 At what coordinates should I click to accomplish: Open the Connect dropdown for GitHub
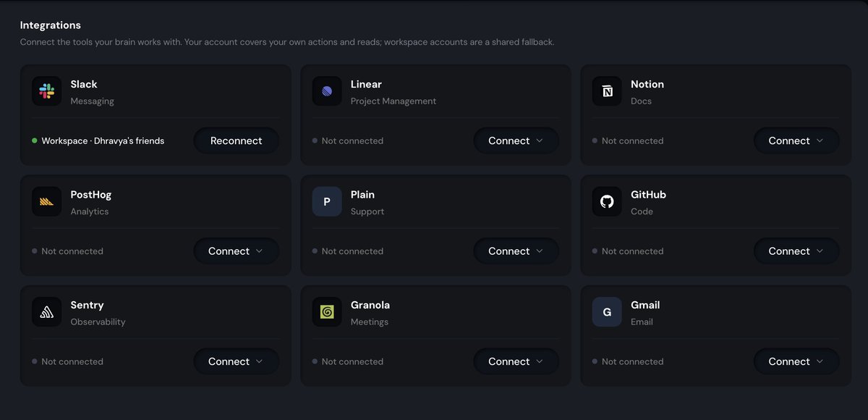(x=796, y=251)
